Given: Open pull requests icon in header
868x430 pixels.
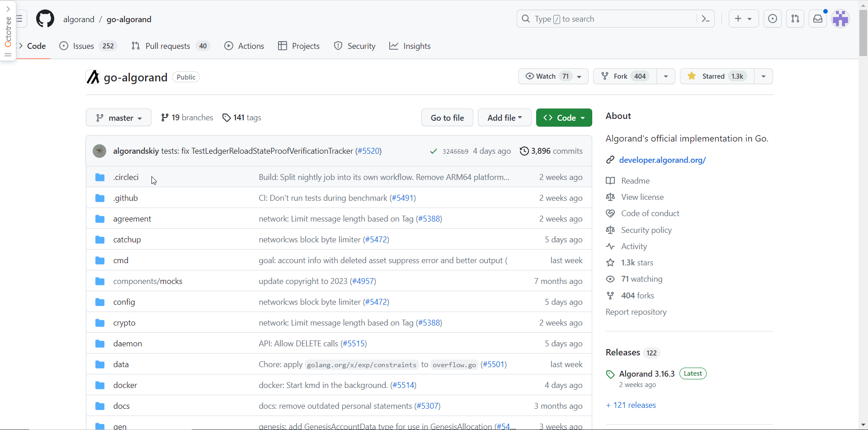Looking at the screenshot, I should point(795,19).
